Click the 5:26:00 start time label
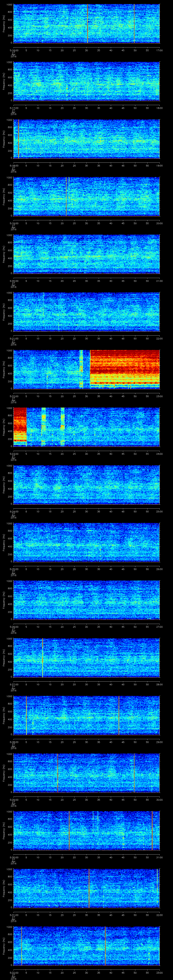Image resolution: width=173 pixels, height=980 pixels. point(14,627)
